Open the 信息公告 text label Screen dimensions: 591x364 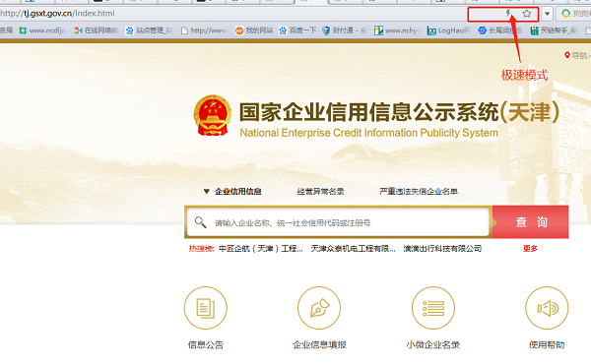(206, 344)
